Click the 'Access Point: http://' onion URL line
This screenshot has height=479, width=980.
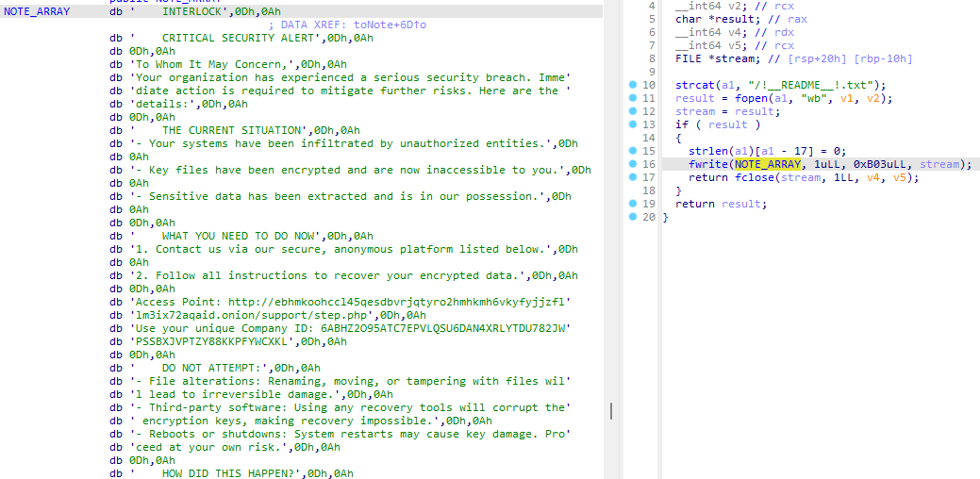(x=340, y=303)
